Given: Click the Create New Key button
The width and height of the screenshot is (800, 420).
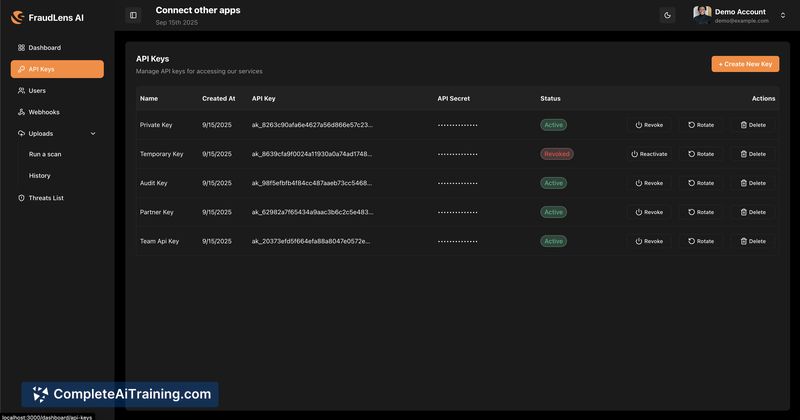Looking at the screenshot, I should click(745, 64).
